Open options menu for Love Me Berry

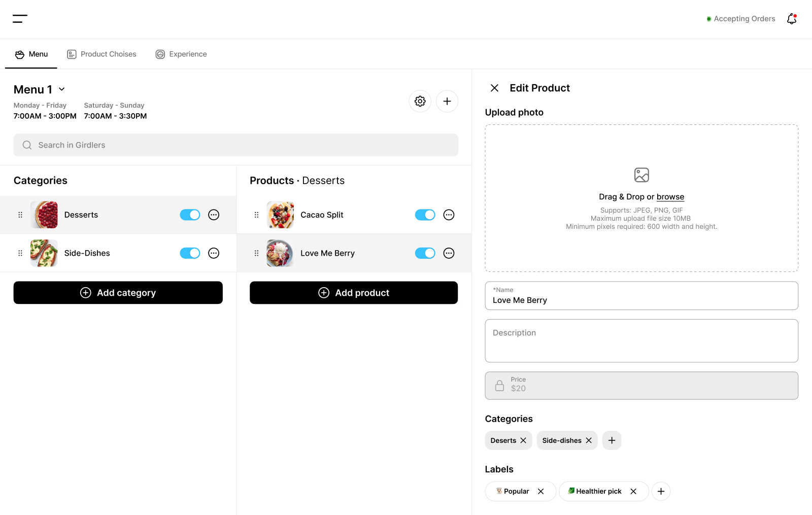click(449, 253)
